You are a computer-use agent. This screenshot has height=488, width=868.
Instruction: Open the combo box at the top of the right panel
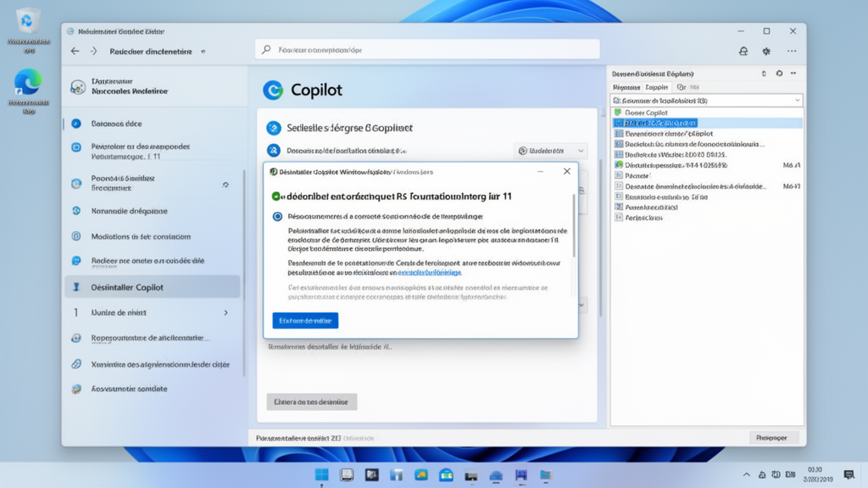click(706, 100)
